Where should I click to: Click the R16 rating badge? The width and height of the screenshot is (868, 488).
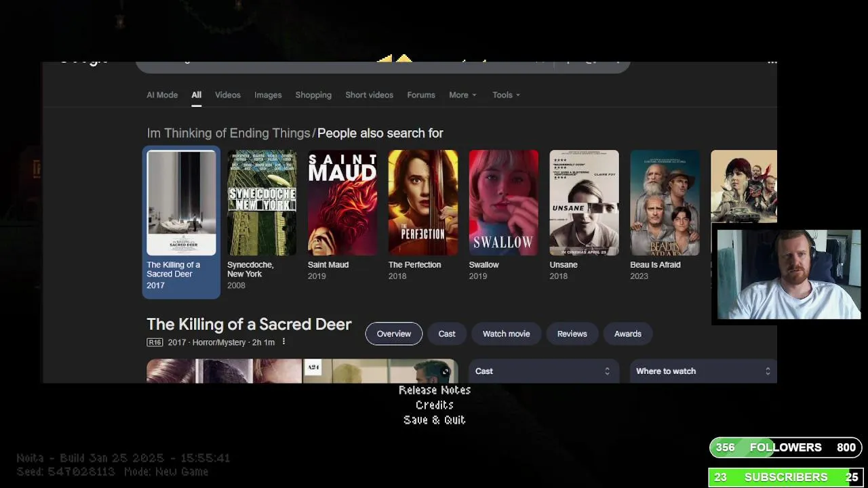click(x=155, y=342)
